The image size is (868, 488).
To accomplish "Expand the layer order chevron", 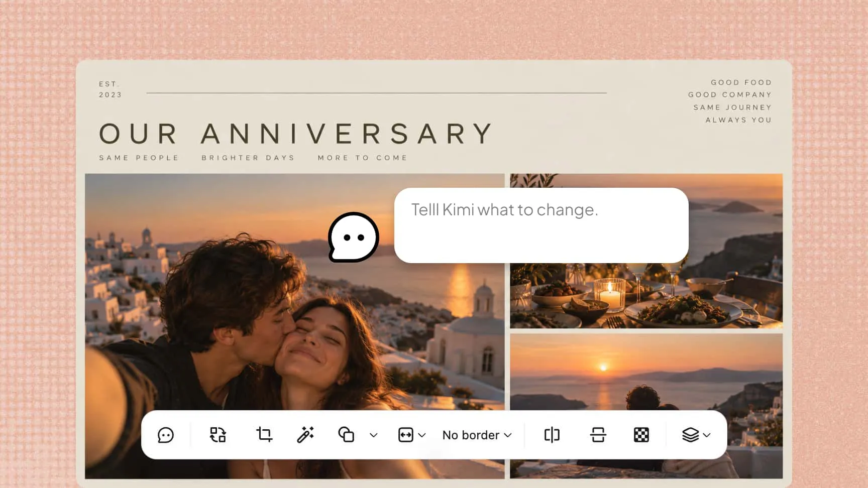I will [x=707, y=435].
